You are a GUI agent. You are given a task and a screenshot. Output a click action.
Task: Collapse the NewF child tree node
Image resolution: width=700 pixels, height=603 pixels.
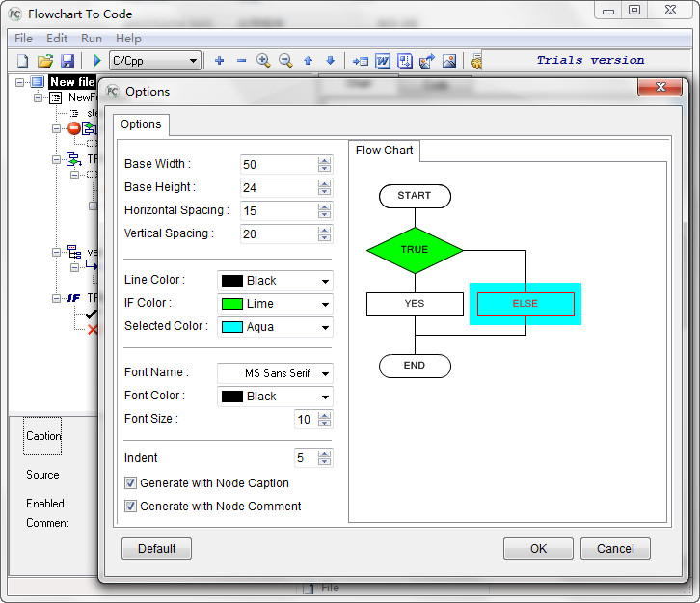click(39, 97)
